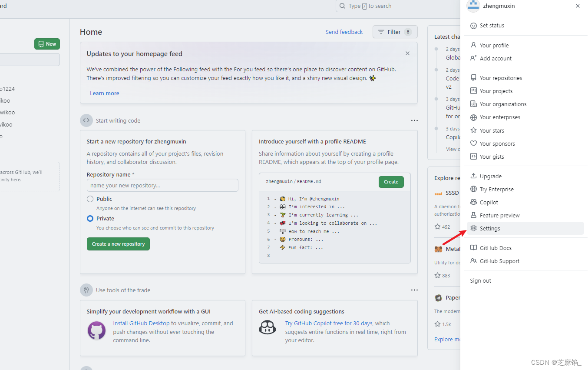The width and height of the screenshot is (588, 370).
Task: Select the Copilot icon in the dropdown
Action: pyautogui.click(x=473, y=202)
